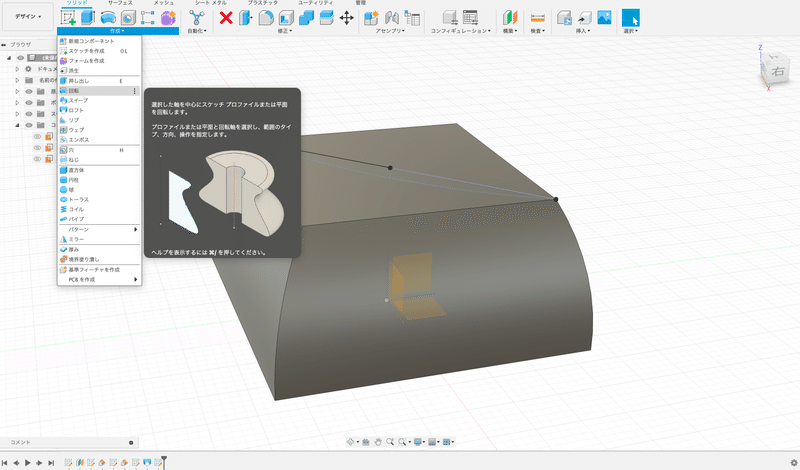Choose スイープ in the Create menu

(x=99, y=101)
